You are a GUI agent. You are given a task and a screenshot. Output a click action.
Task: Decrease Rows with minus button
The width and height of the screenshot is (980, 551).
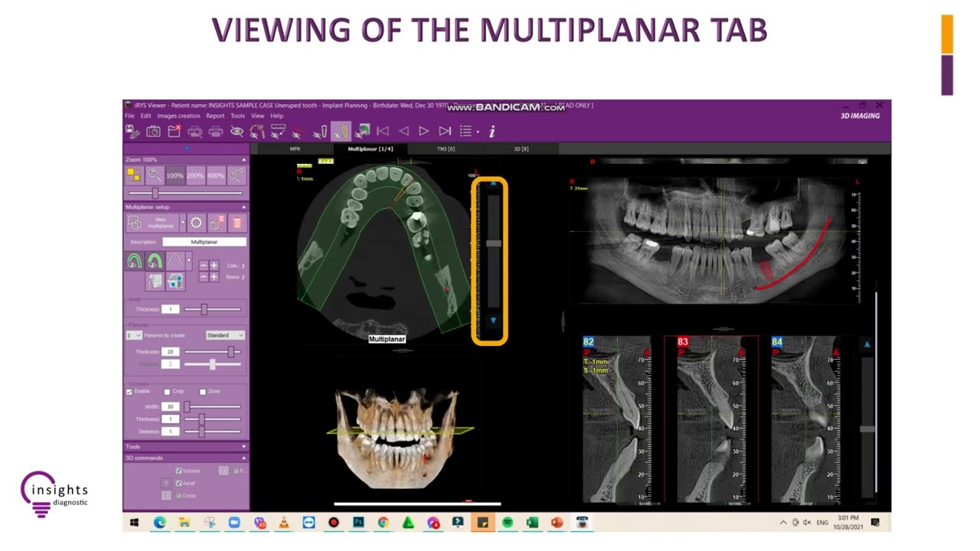203,277
